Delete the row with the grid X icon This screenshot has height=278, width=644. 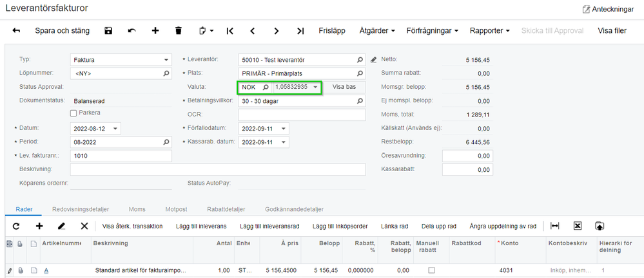click(x=84, y=226)
